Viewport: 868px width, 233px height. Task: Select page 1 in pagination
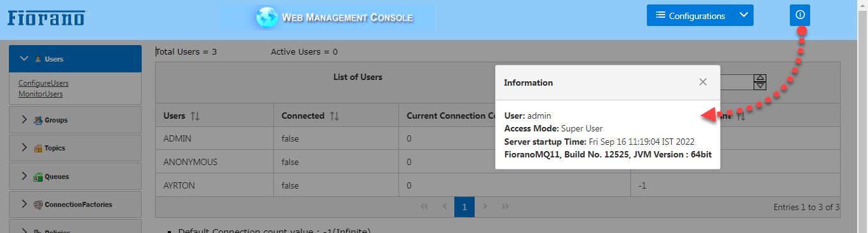465,207
